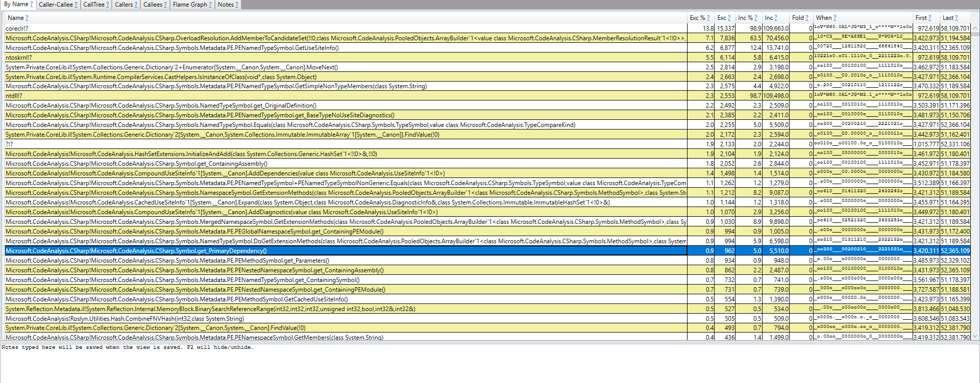This screenshot has width=980, height=383.
Task: Select the HashSetExtensions.InitializeAndAdd row
Action: pos(487,154)
